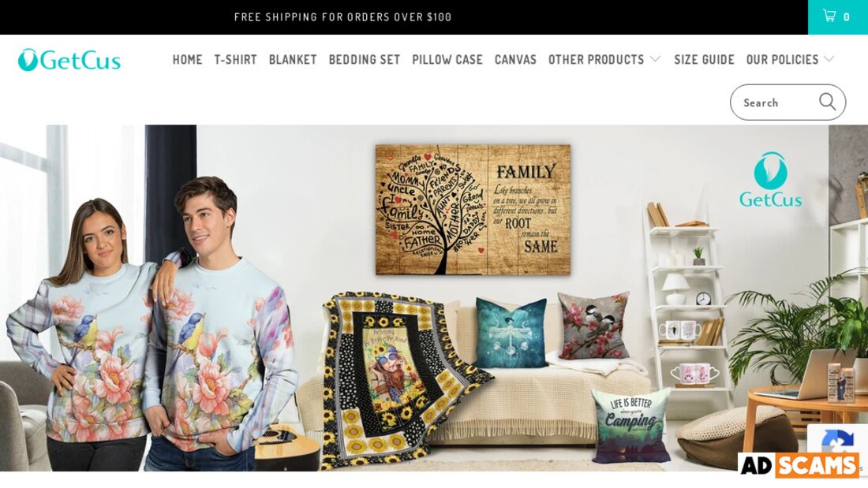Image resolution: width=868 pixels, height=488 pixels.
Task: Select the Bedding Set menu item
Action: 365,59
